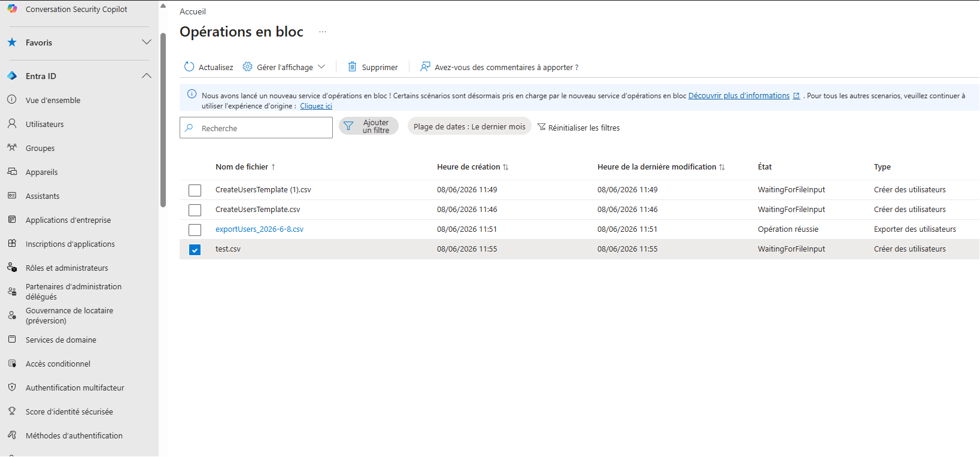Open the exportUsers_2026-6-8.csv file link

pos(259,229)
